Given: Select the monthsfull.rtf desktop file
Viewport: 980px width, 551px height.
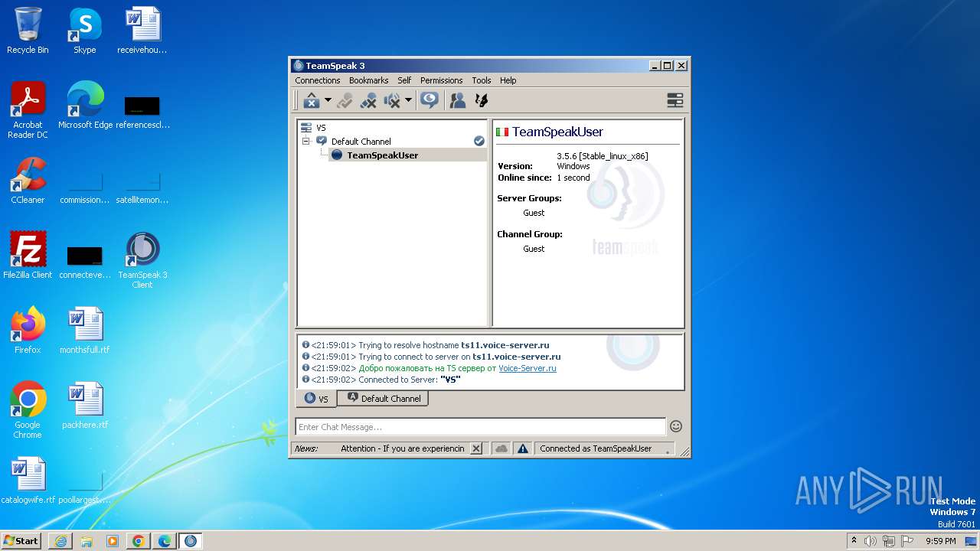Looking at the screenshot, I should [x=85, y=330].
